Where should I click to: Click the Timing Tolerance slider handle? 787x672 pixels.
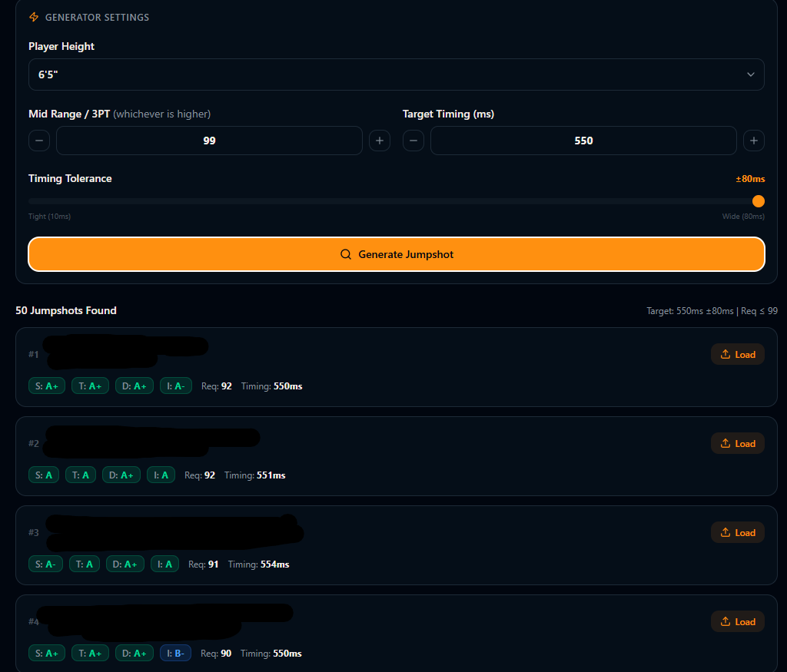(x=758, y=201)
